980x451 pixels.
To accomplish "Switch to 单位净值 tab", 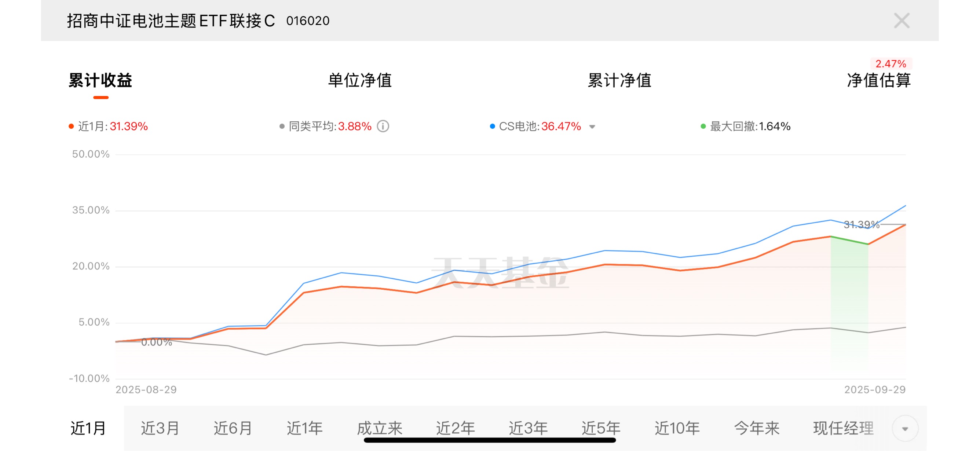I will (359, 80).
